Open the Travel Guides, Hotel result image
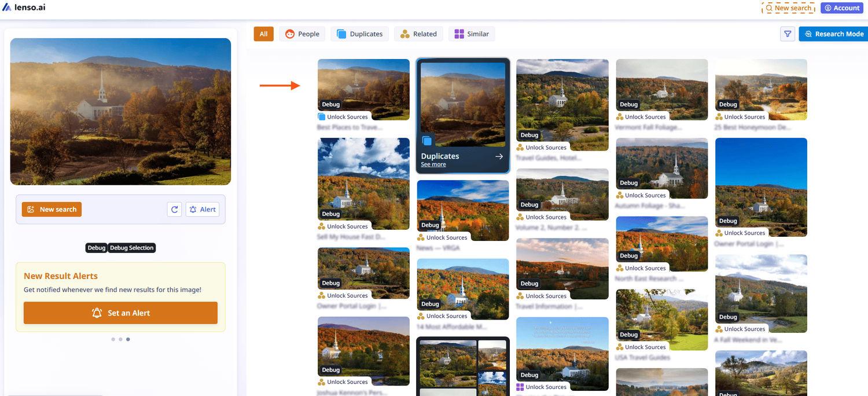This screenshot has height=396, width=868. coord(562,105)
